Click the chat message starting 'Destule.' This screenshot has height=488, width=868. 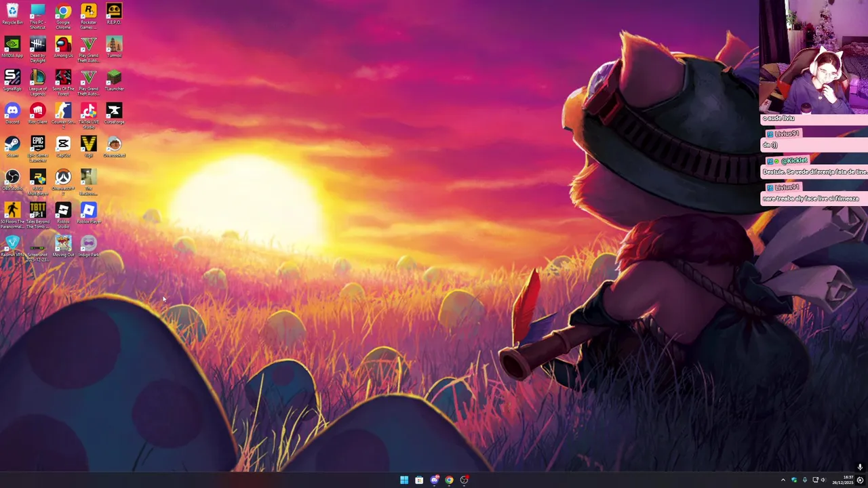pyautogui.click(x=814, y=172)
